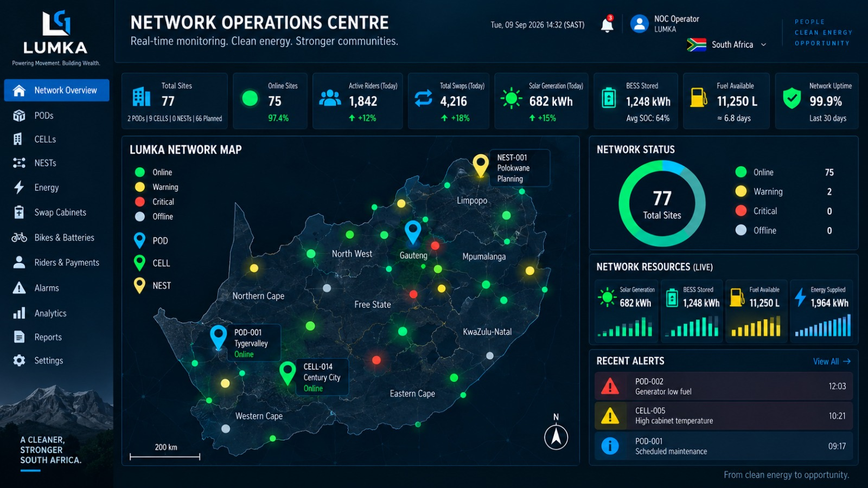Click the Solar Generation sun icon card
868x488 pixels.
511,98
